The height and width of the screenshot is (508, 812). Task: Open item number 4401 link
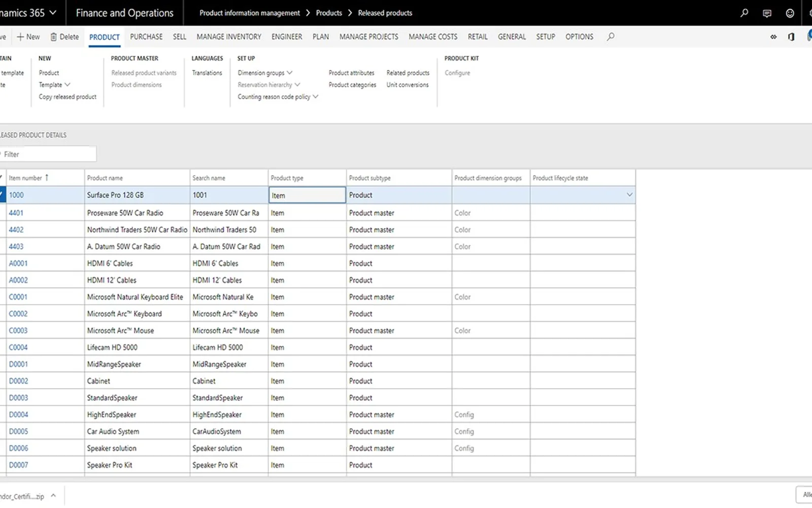coord(16,213)
